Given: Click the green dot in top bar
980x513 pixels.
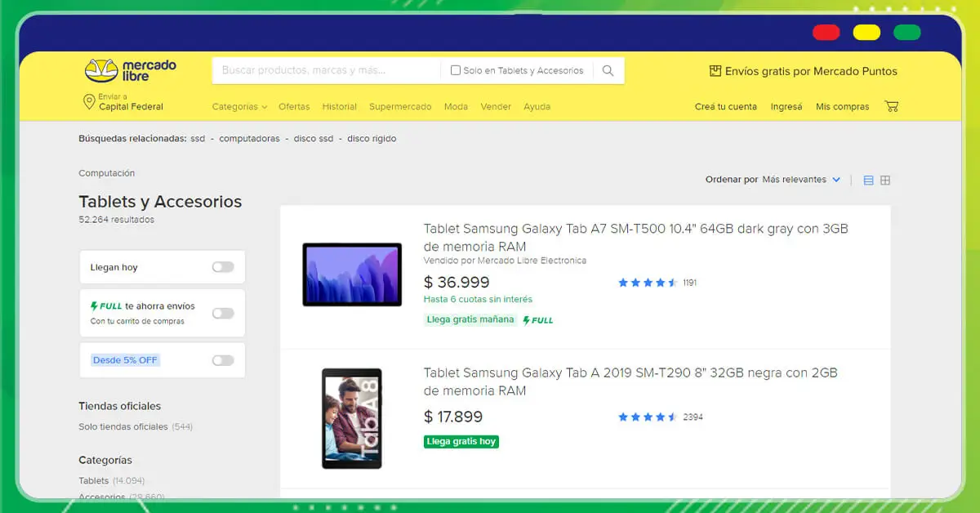Looking at the screenshot, I should click(906, 33).
